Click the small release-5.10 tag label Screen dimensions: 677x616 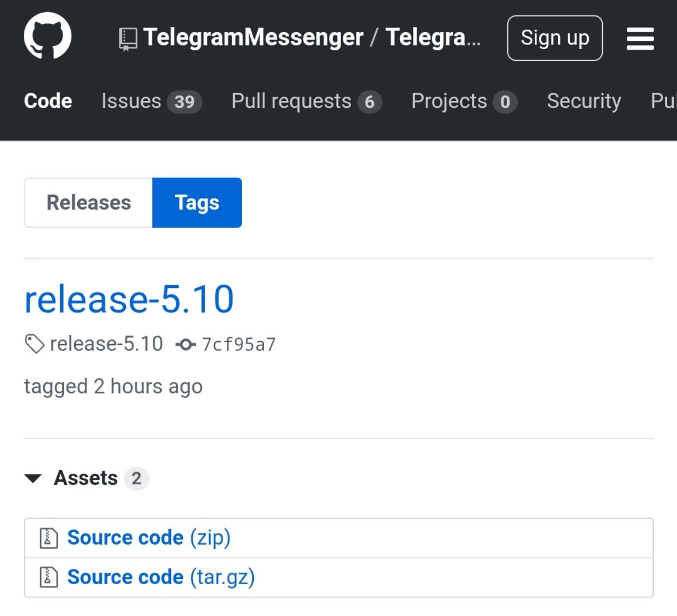(x=106, y=344)
